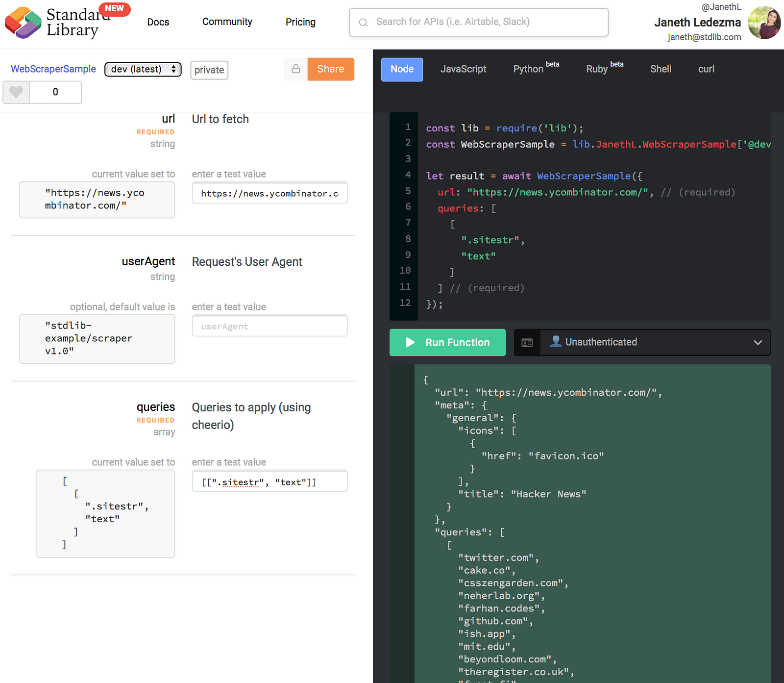
Task: Click the Unauthenticated user silhouette icon
Action: [x=556, y=341]
